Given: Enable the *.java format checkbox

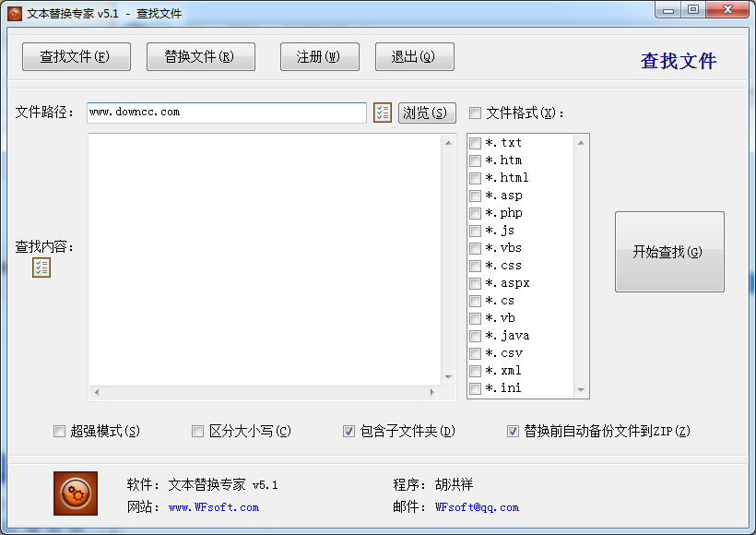Looking at the screenshot, I should [476, 335].
